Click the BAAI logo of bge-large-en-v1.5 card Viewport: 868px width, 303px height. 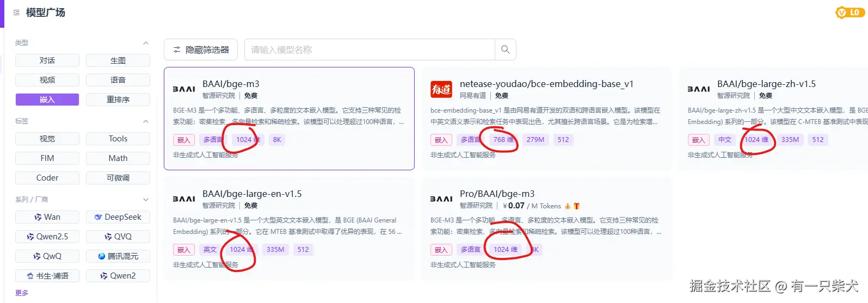[184, 199]
